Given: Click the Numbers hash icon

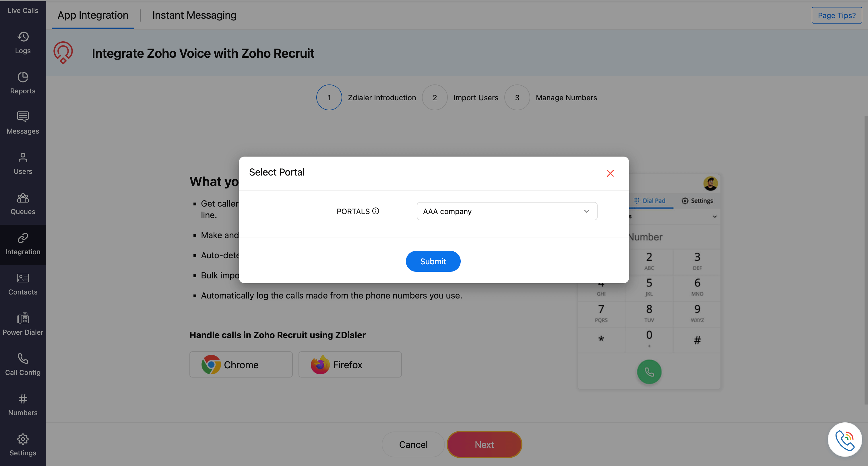Looking at the screenshot, I should [x=23, y=399].
